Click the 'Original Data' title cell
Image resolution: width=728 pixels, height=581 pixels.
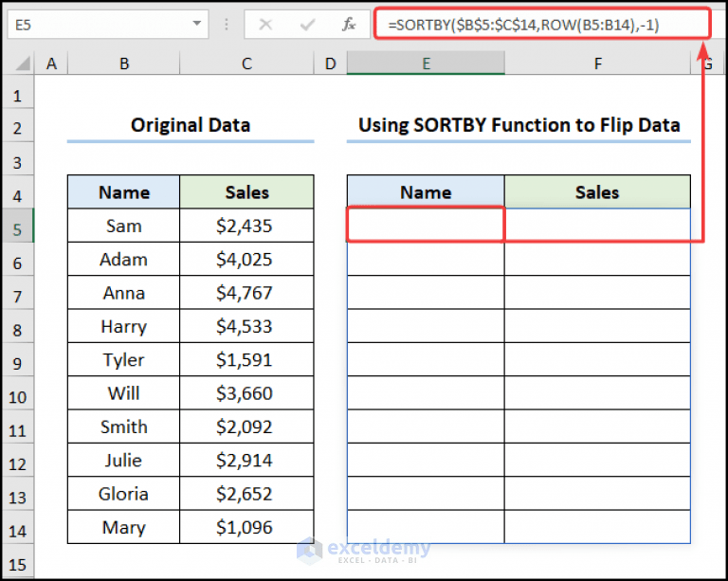pyautogui.click(x=191, y=125)
